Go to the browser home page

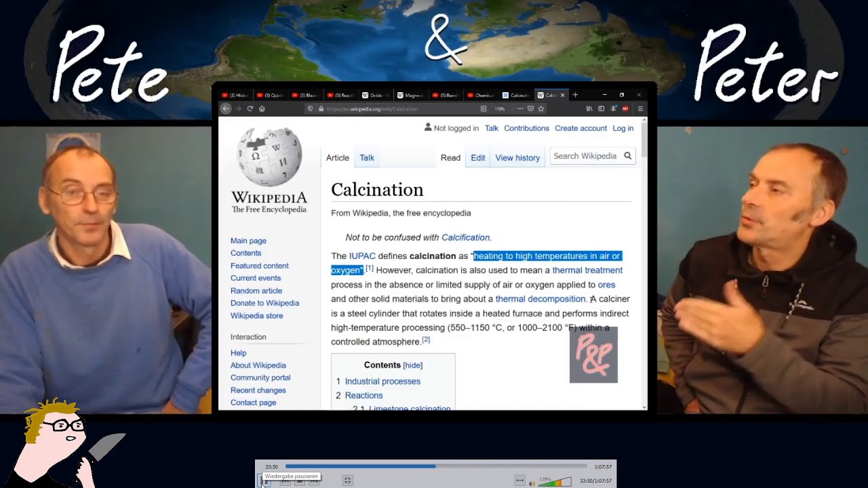click(x=262, y=108)
